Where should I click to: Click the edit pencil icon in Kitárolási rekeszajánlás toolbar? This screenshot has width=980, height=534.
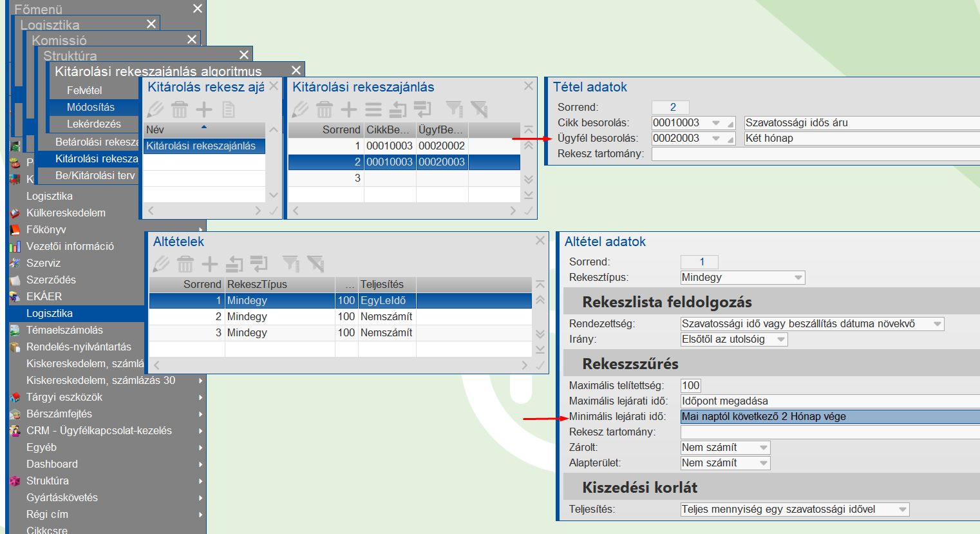pyautogui.click(x=301, y=110)
